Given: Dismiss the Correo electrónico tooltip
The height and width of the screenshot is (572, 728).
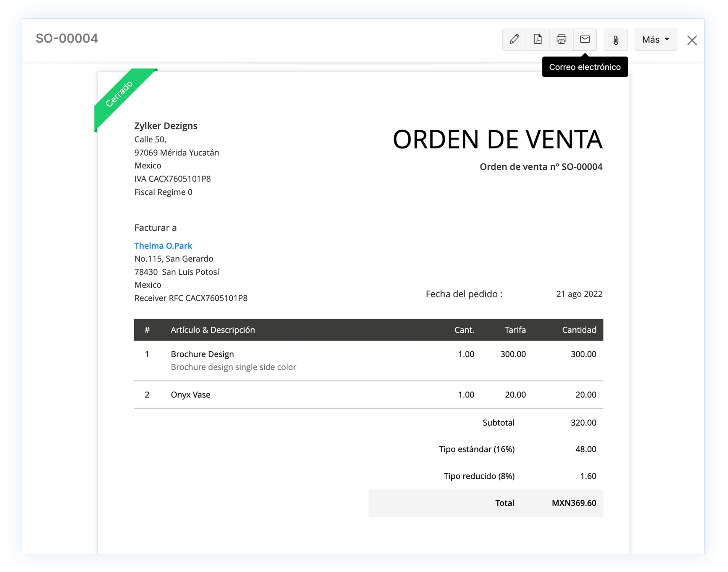Looking at the screenshot, I should 585,67.
